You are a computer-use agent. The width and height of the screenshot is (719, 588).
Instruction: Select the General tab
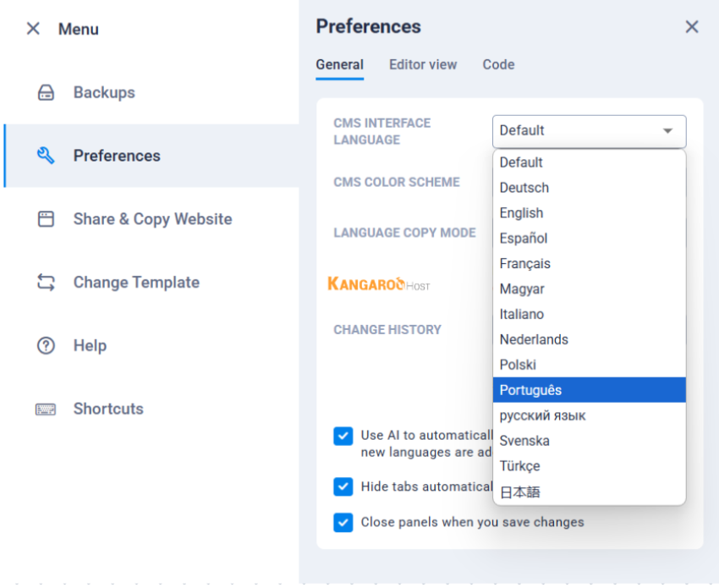point(339,65)
